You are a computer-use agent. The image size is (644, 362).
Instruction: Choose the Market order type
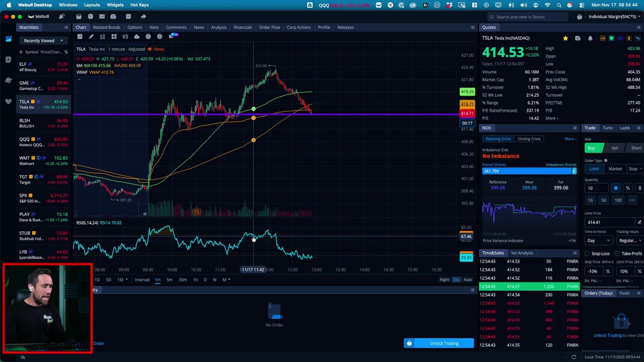(x=615, y=169)
